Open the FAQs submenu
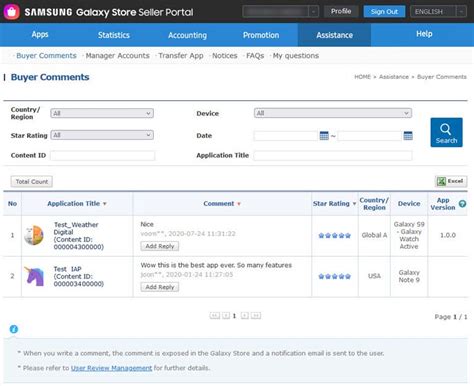The image size is (474, 386). pos(255,56)
